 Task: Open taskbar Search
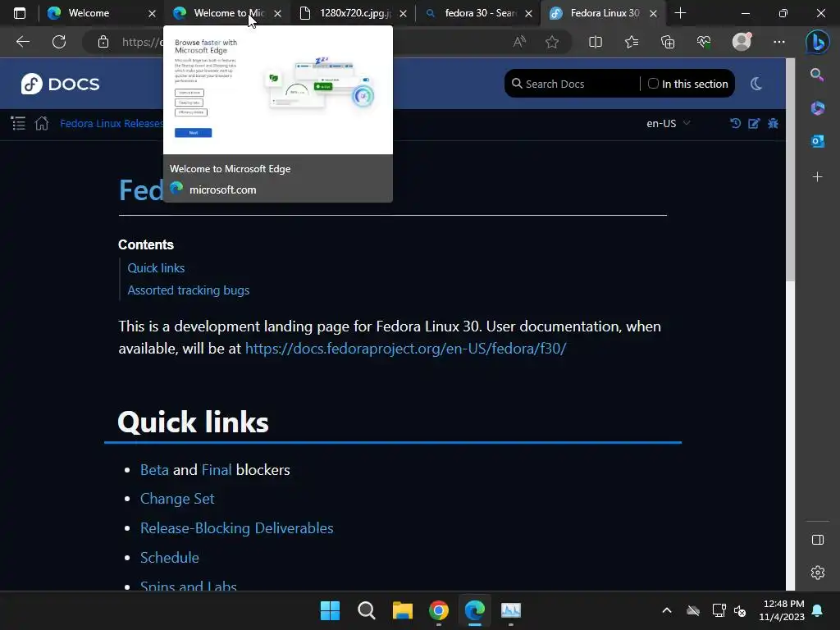[367, 610]
